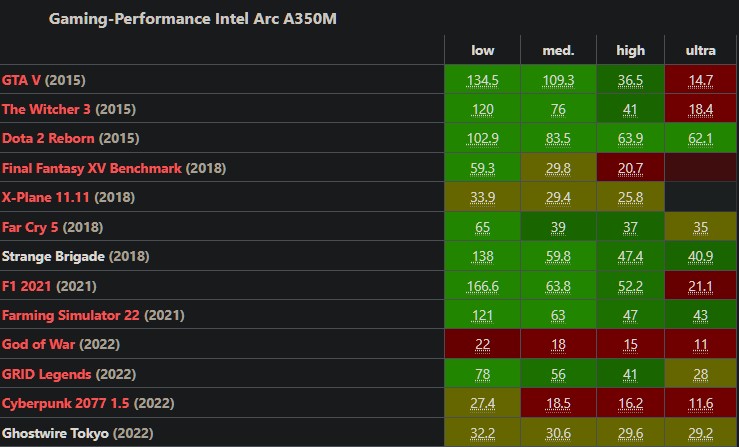
Task: Click Witcher 3 ultra value 18.4
Action: [700, 110]
